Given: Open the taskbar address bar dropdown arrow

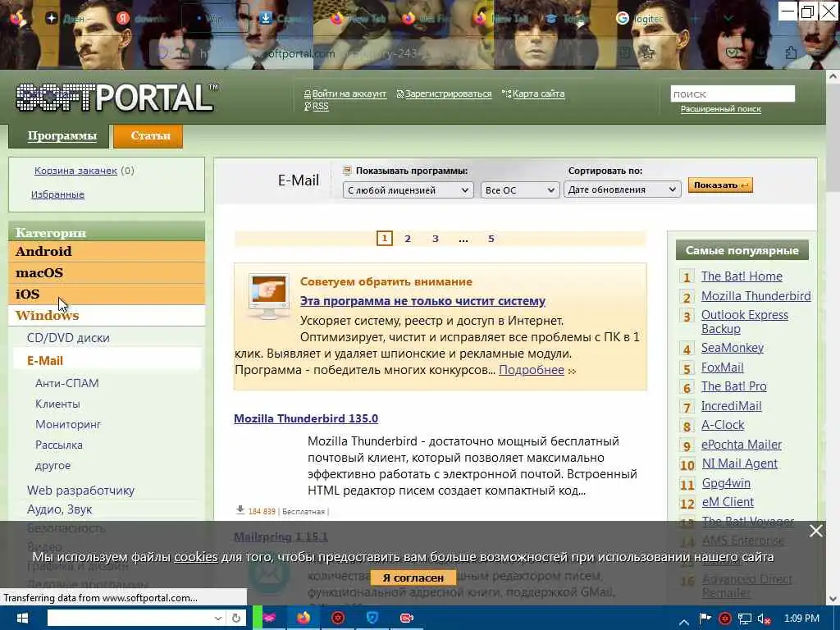Looking at the screenshot, I should [x=217, y=619].
